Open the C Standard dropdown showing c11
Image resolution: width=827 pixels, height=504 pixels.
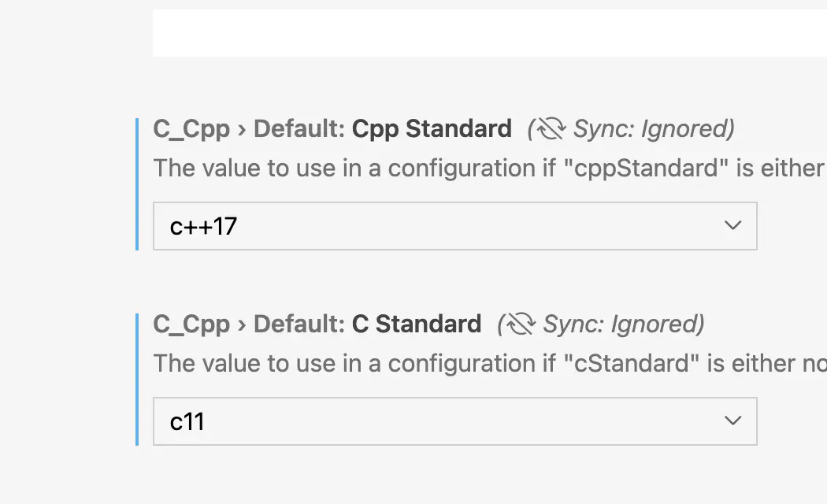point(454,421)
